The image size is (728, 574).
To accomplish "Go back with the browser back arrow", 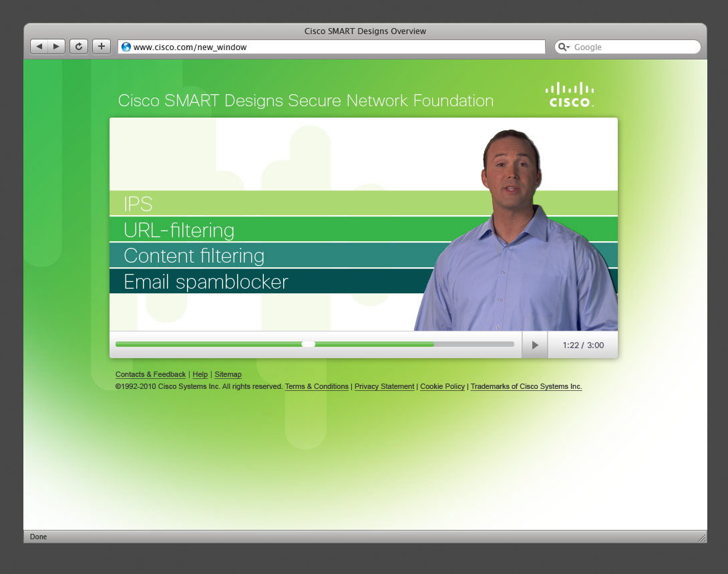I will click(x=39, y=46).
